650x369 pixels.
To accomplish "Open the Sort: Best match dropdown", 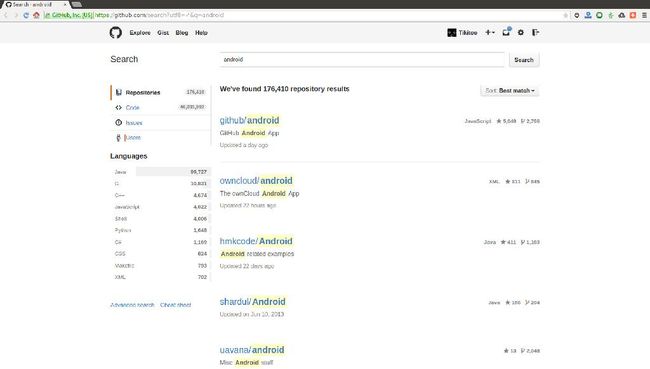I will (x=510, y=90).
